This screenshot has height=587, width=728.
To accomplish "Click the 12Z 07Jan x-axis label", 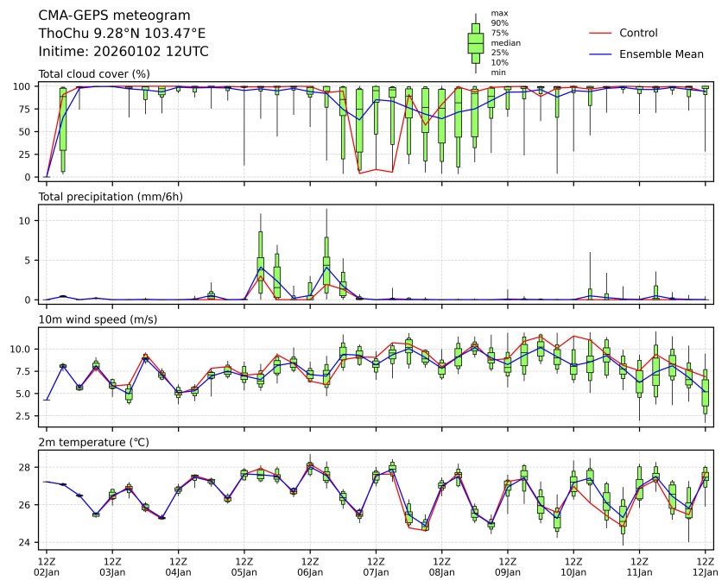I will click(x=376, y=566).
